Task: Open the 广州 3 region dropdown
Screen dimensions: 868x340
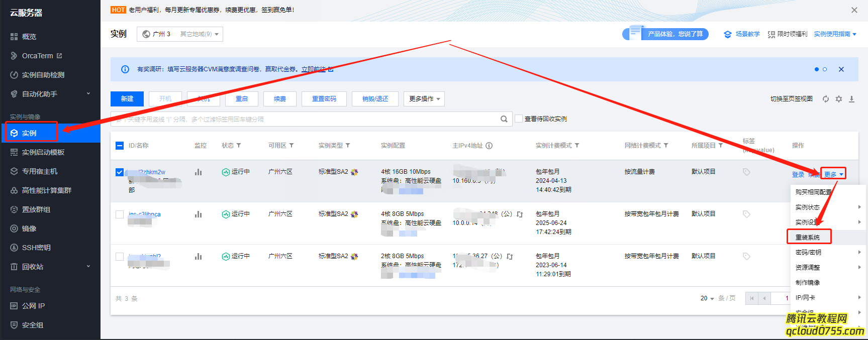Action: tap(180, 34)
